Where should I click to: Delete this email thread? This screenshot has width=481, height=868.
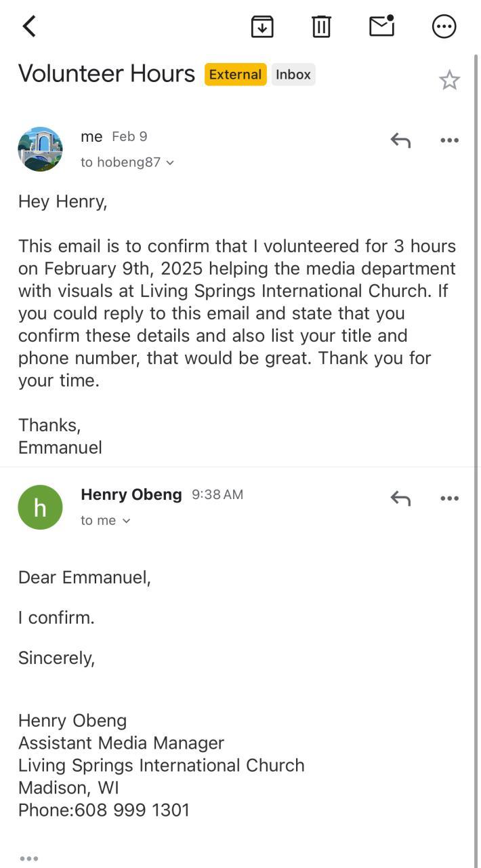(321, 26)
